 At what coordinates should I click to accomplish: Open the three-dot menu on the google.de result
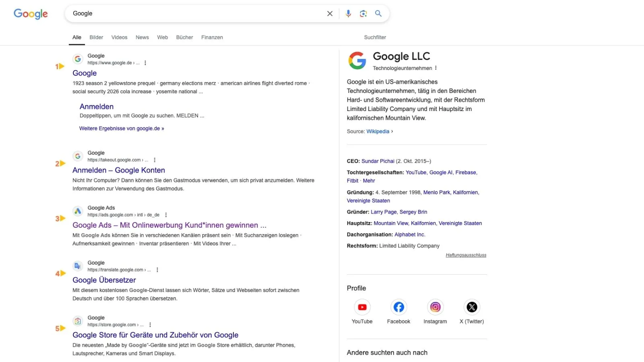click(145, 63)
